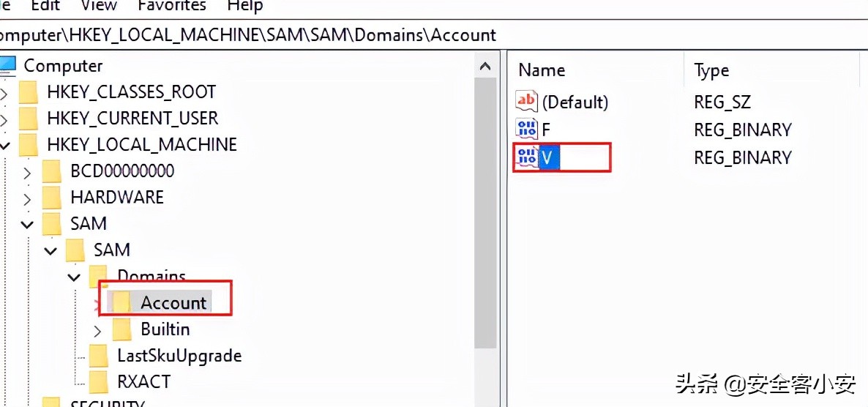The width and height of the screenshot is (868, 407).
Task: Click the HKEY_CLASSES_ROOT folder icon
Action: tap(29, 92)
